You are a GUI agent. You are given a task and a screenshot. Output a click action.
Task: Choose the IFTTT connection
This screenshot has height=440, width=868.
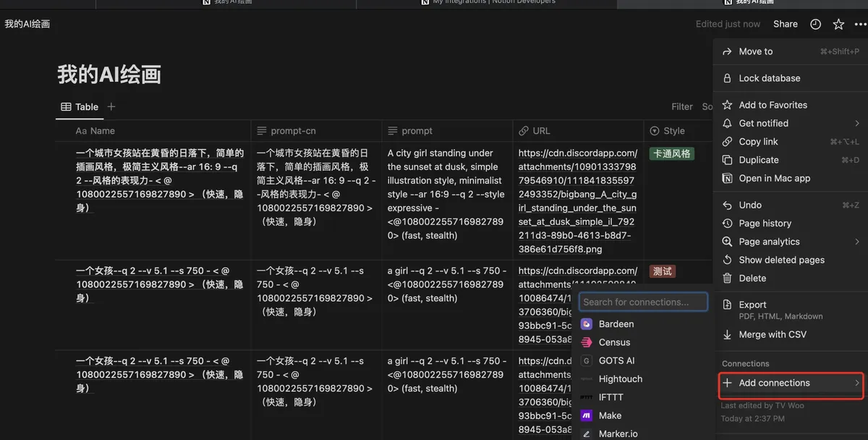click(x=610, y=397)
